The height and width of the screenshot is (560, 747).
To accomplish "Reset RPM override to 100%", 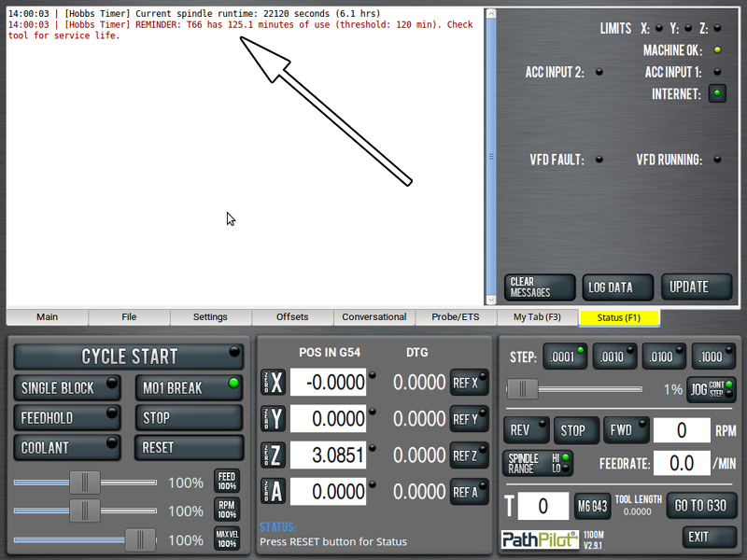I will pyautogui.click(x=227, y=511).
